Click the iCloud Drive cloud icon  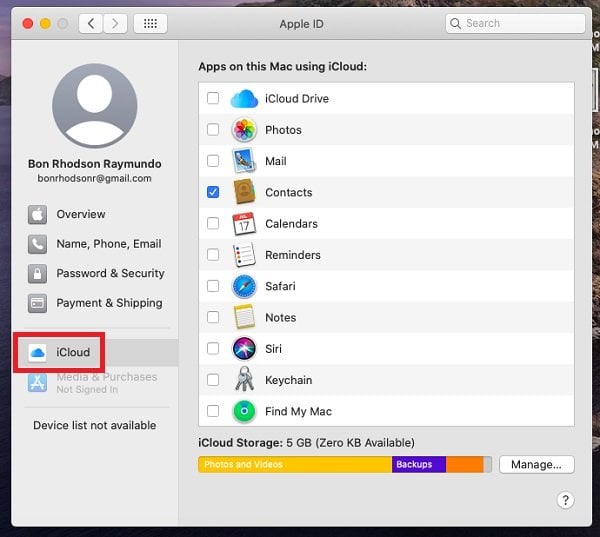(x=244, y=99)
